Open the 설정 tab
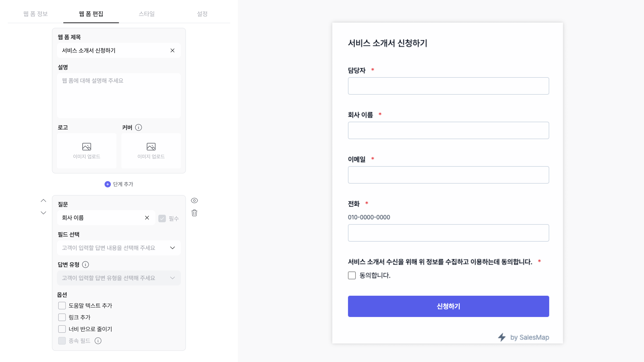Viewport: 644px width, 362px height. (202, 14)
